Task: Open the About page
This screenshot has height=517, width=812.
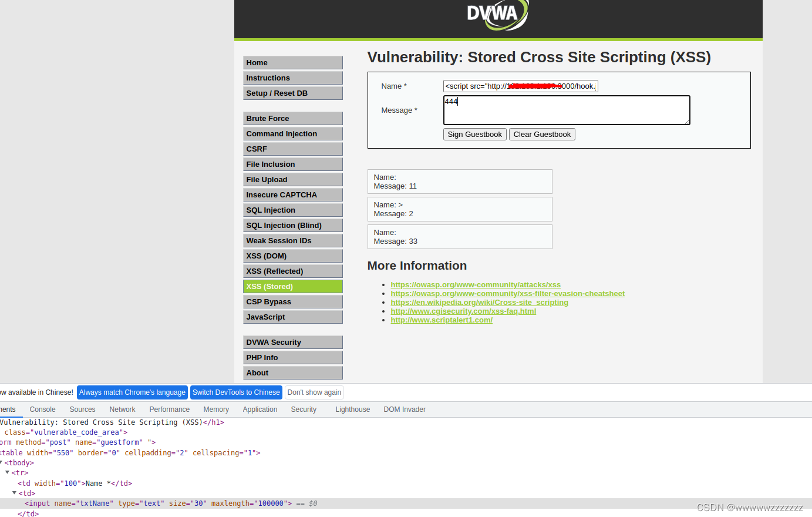Action: tap(293, 373)
